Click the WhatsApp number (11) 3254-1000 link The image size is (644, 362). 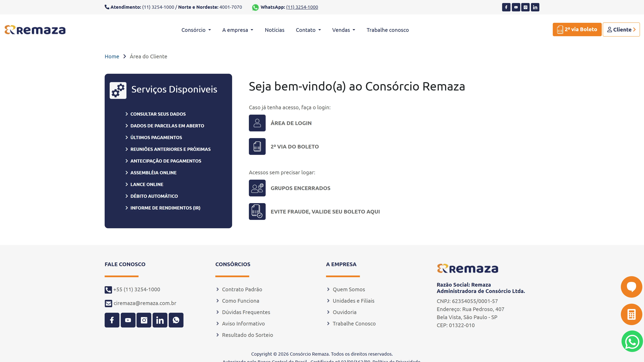click(x=302, y=7)
